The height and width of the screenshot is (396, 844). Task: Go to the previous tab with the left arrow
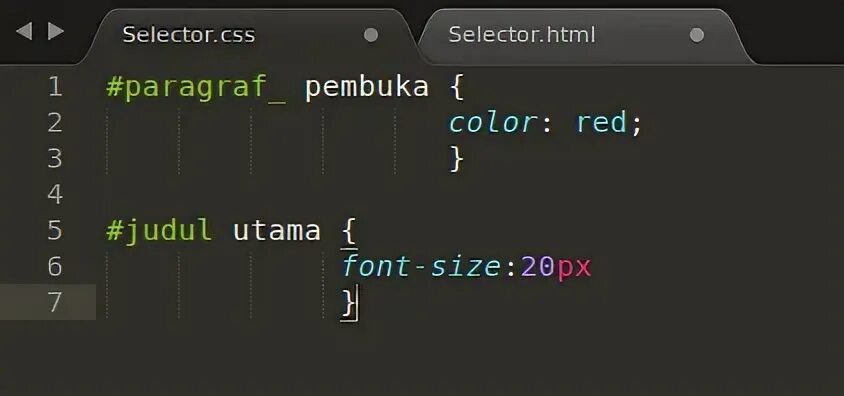click(x=24, y=31)
